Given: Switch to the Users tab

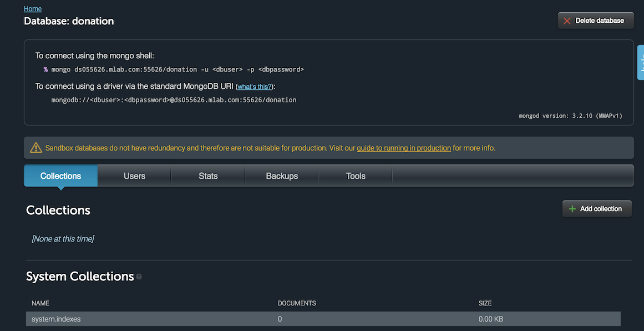Looking at the screenshot, I should (x=134, y=176).
